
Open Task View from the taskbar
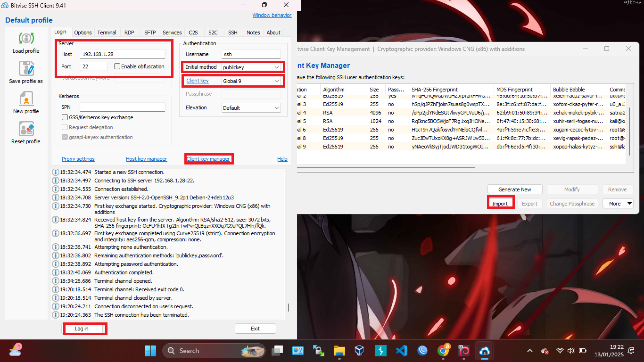(x=277, y=351)
